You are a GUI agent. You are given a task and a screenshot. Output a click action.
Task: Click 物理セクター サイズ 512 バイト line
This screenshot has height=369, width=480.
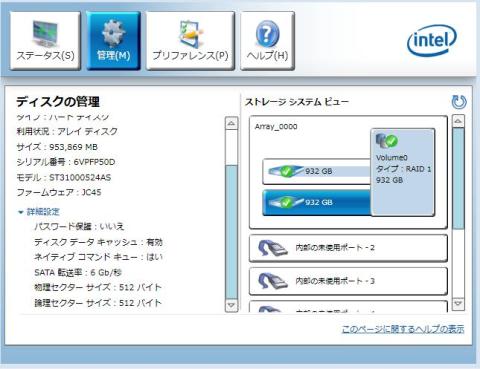pos(98,287)
